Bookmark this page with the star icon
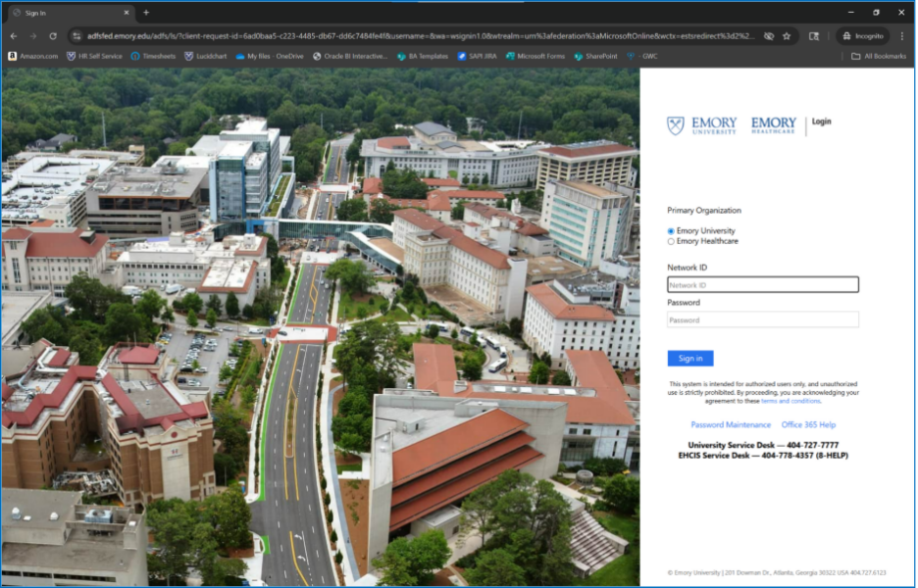 787,36
